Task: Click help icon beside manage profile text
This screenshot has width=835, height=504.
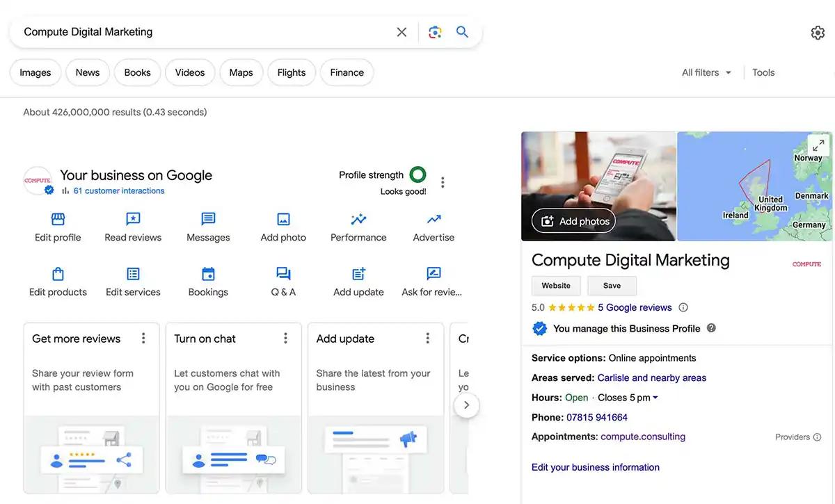Action: [711, 328]
